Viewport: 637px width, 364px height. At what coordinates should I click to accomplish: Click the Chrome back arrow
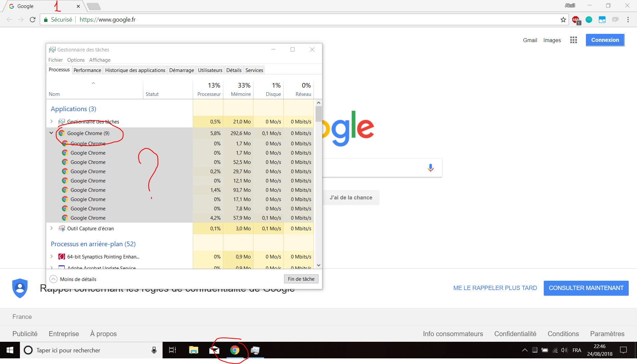pos(9,20)
